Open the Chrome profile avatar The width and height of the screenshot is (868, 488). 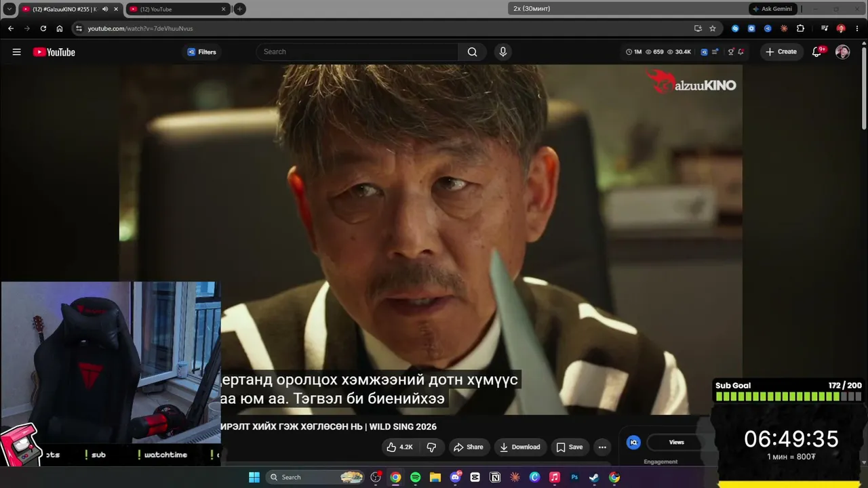pyautogui.click(x=841, y=28)
